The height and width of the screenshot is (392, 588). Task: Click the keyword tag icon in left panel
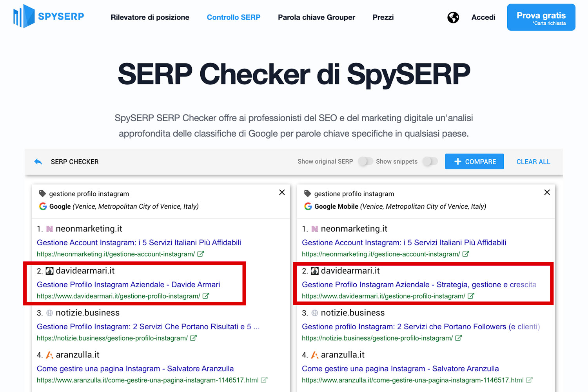(42, 193)
